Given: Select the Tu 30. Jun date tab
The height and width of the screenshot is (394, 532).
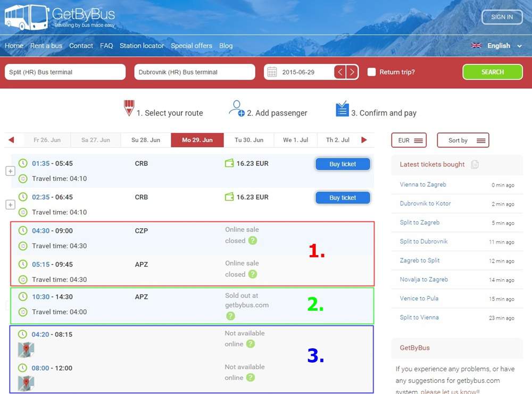Looking at the screenshot, I should click(248, 140).
